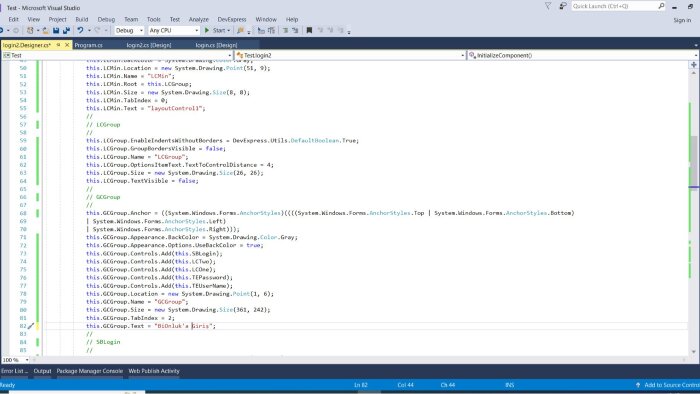Viewport: 700px width, 394px height.
Task: Toggle the bookmark on current line
Action: (309, 30)
